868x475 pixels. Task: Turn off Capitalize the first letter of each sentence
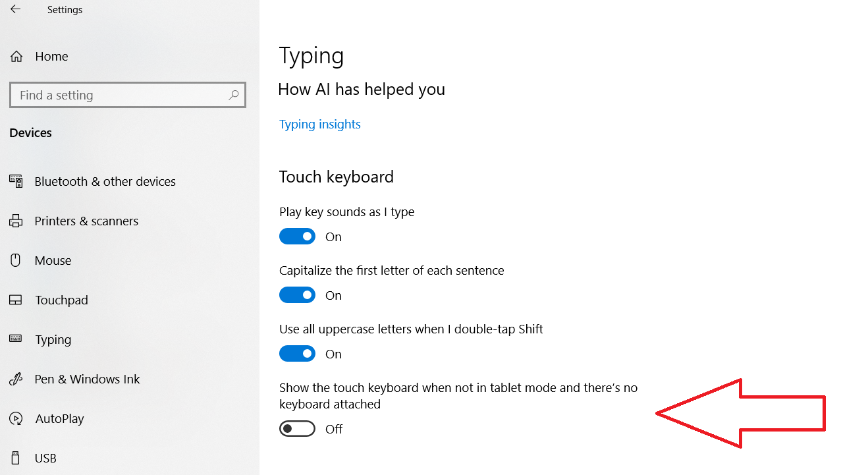pos(297,294)
